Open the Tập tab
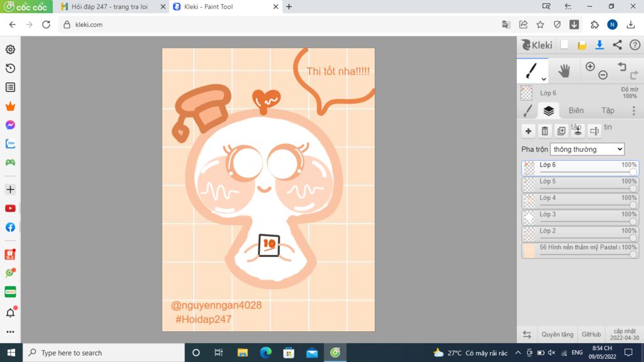Image resolution: width=644 pixels, height=362 pixels. 608,111
